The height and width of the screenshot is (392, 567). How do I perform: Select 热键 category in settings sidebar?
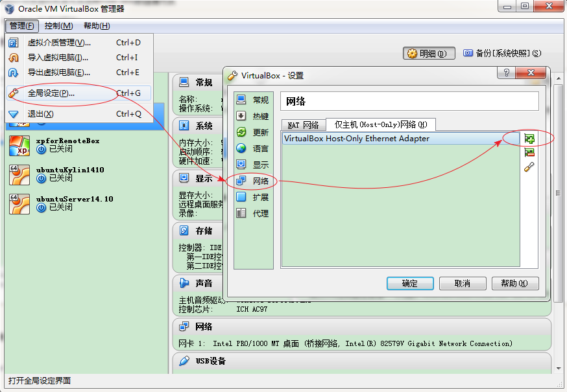(x=253, y=116)
